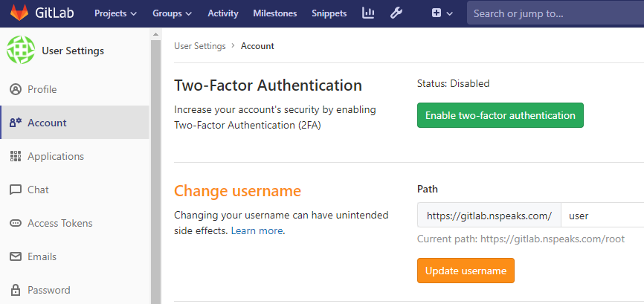
Task: Open the Applications grid icon
Action: point(15,156)
